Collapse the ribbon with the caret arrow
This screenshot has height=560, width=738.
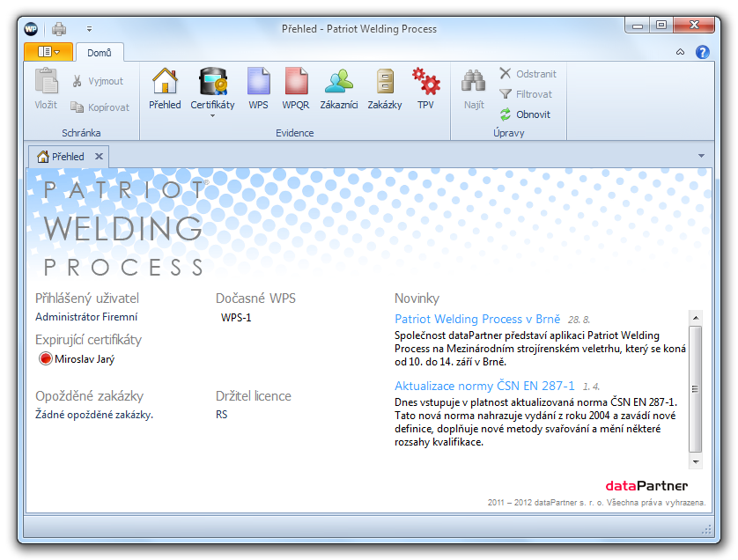tap(680, 52)
